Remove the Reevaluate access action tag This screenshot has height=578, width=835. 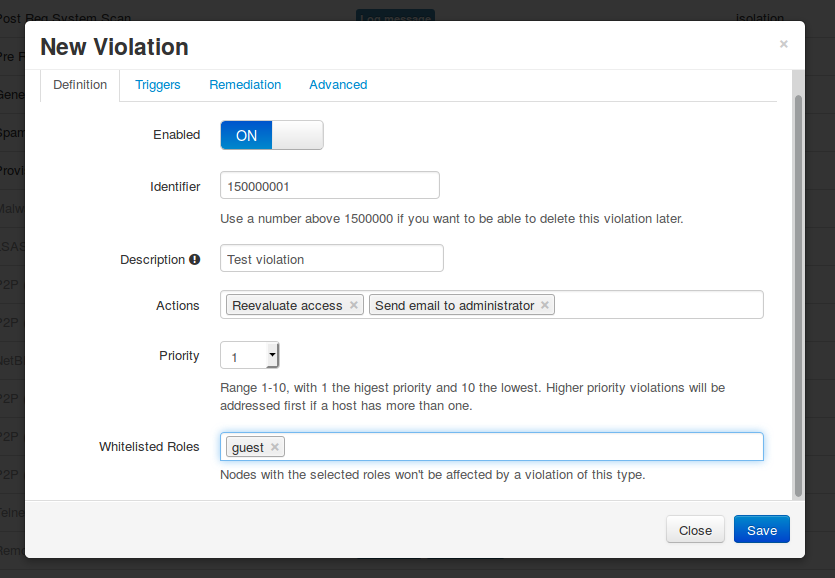pos(354,306)
